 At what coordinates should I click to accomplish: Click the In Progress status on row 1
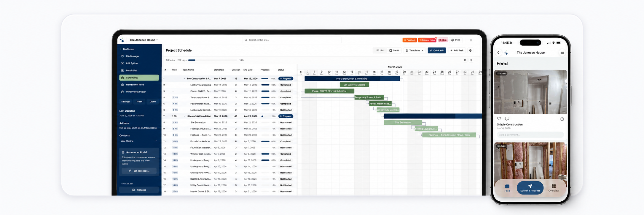pyautogui.click(x=286, y=79)
